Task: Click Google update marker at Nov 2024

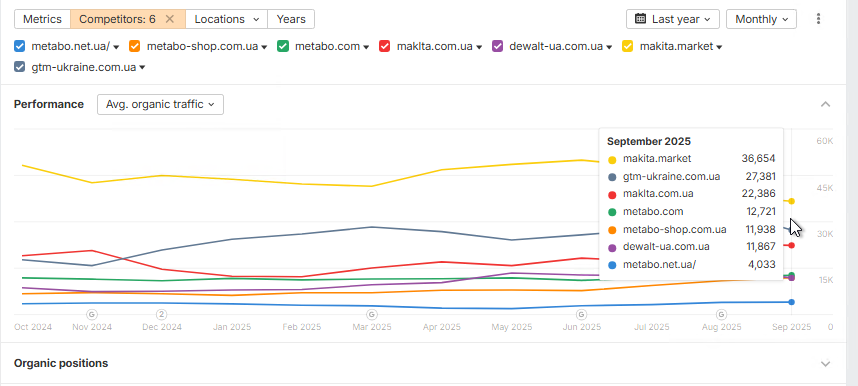Action: click(x=92, y=314)
